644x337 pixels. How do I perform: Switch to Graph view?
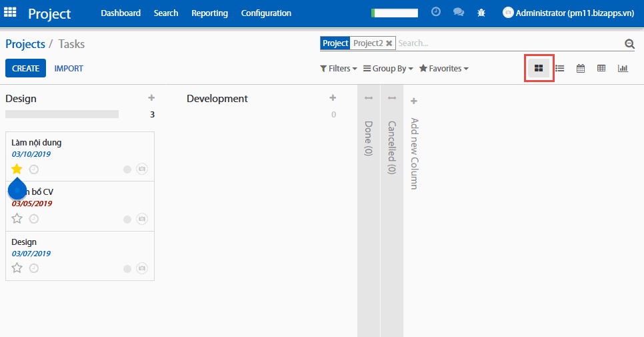point(623,68)
